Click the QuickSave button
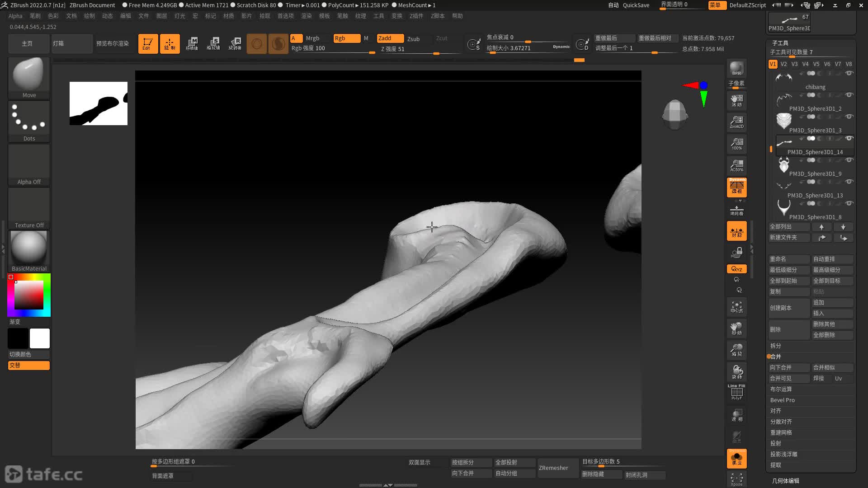The height and width of the screenshot is (488, 868). click(636, 5)
